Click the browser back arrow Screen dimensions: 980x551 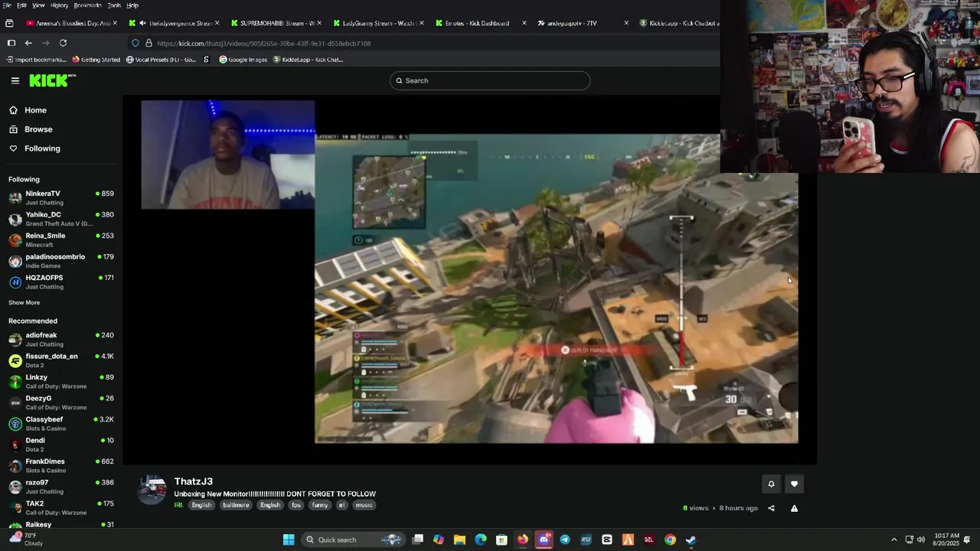coord(28,43)
